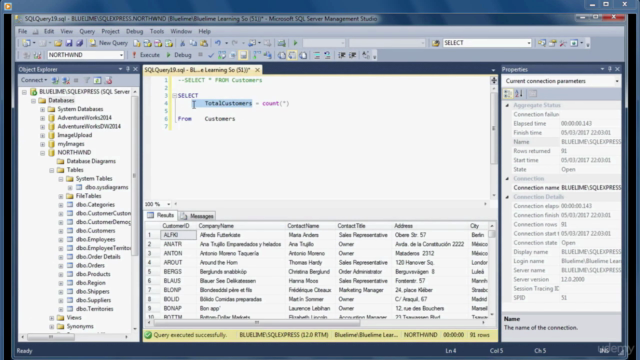Collapse Connection Details section in Properties
Viewport: 640px width, 360px height.
pos(507,197)
